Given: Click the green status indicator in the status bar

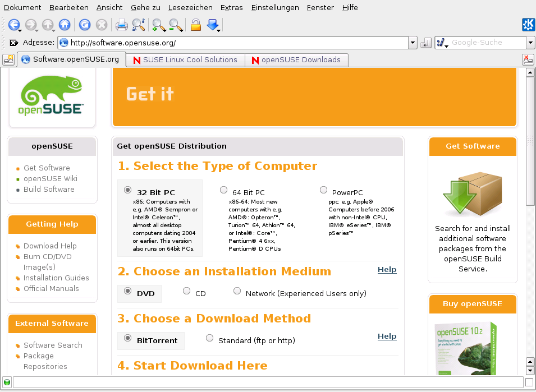Looking at the screenshot, I should pos(7,382).
